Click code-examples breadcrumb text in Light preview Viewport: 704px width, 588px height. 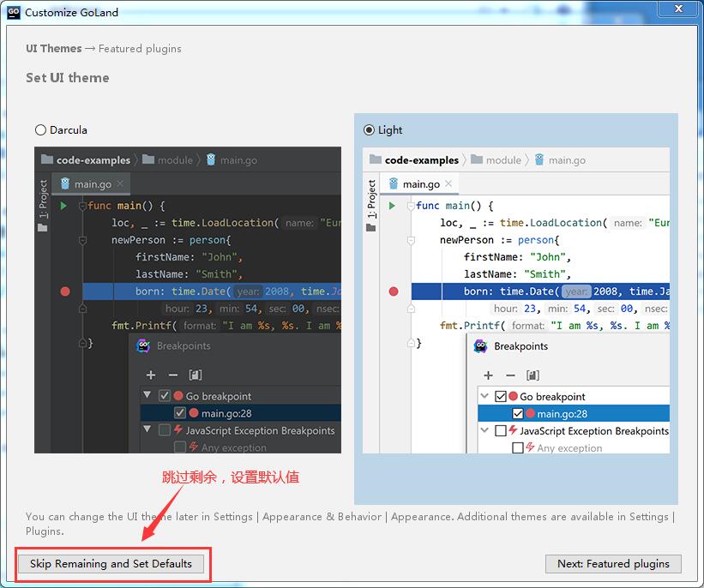[422, 160]
